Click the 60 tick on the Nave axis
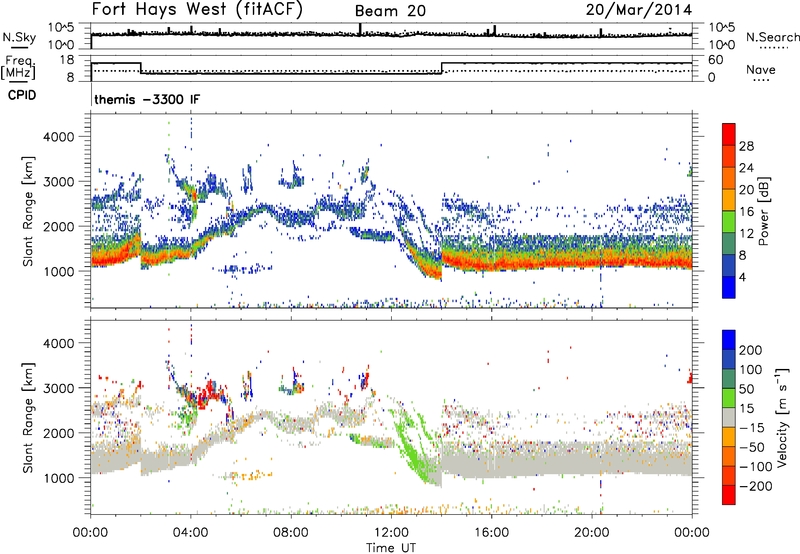 tap(715, 60)
